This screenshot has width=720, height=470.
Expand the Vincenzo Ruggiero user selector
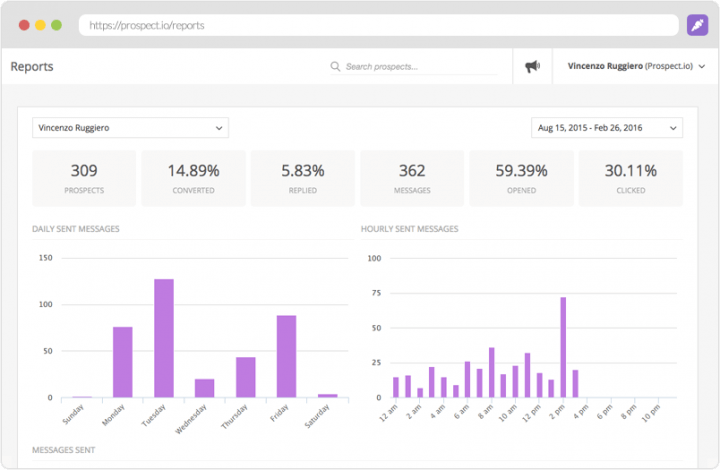tap(130, 128)
